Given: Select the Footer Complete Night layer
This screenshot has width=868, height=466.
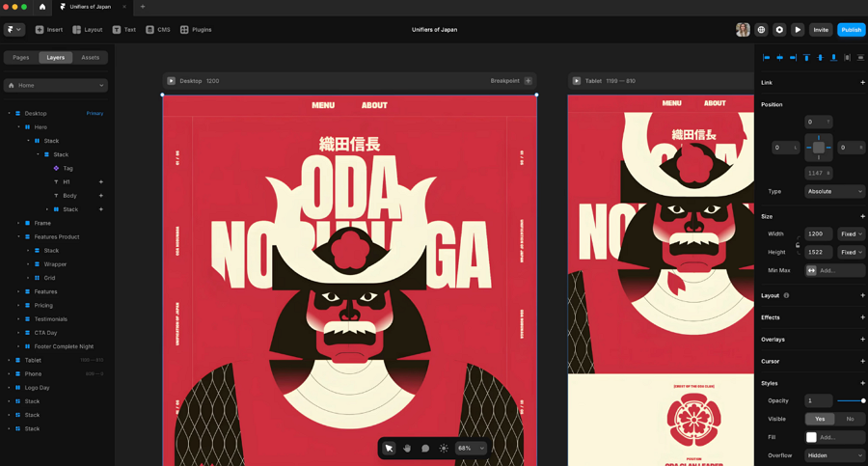Looking at the screenshot, I should coord(64,347).
